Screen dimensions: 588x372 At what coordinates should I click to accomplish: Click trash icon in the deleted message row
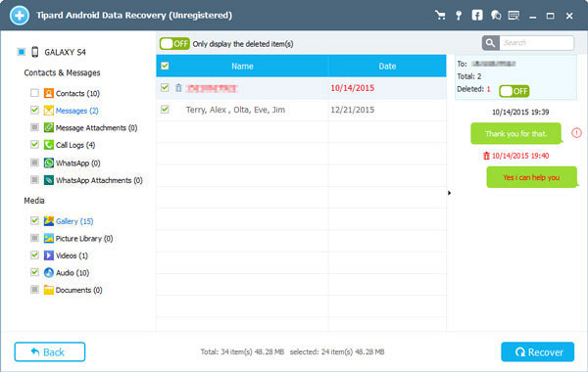[x=178, y=88]
